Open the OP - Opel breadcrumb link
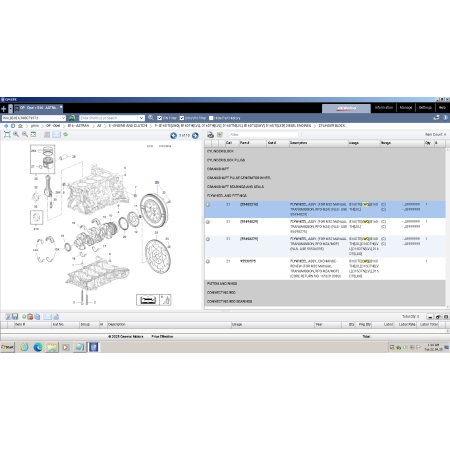The height and width of the screenshot is (450, 450). [x=53, y=126]
